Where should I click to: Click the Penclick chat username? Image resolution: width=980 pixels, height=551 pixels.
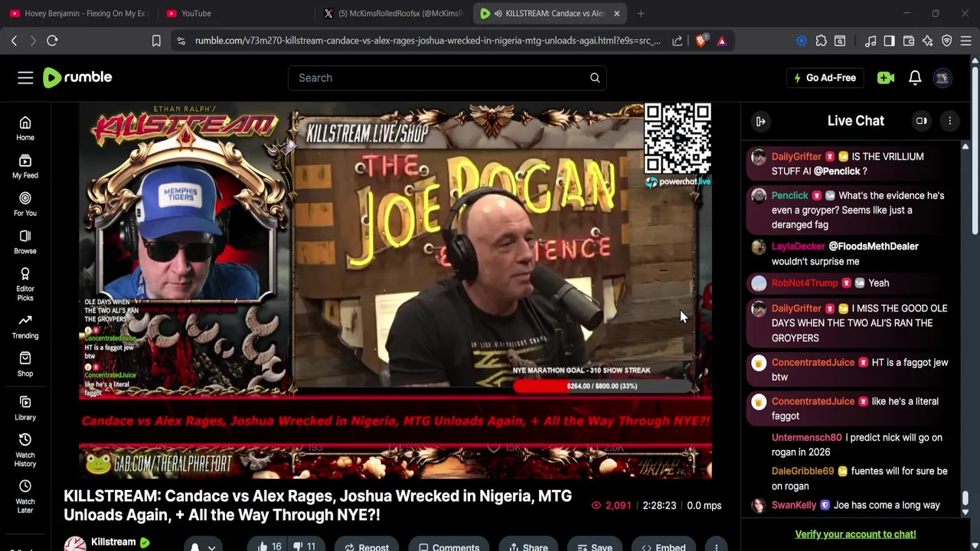[x=789, y=195]
